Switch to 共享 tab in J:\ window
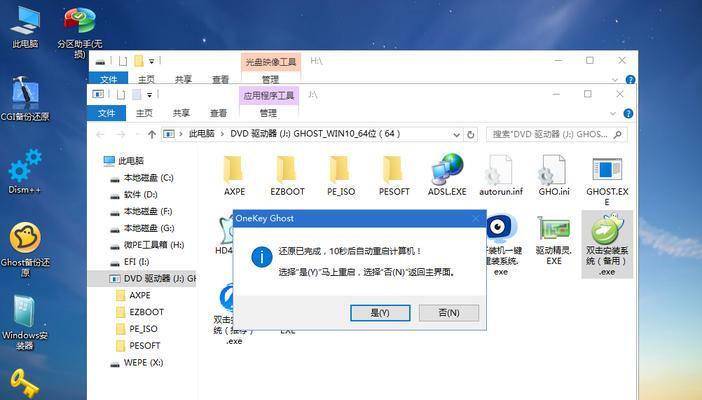Viewport: 702px width, 400px height. pos(181,113)
